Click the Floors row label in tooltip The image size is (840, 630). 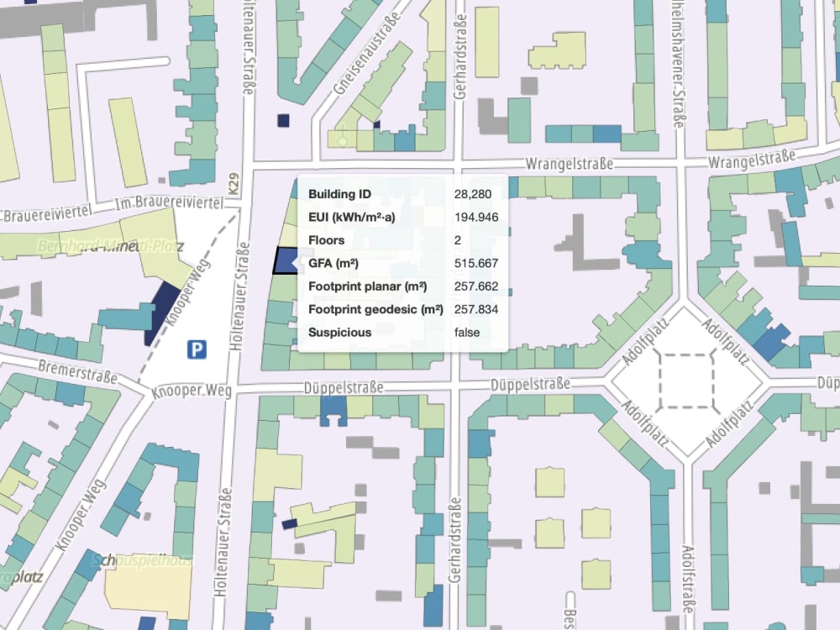click(326, 240)
